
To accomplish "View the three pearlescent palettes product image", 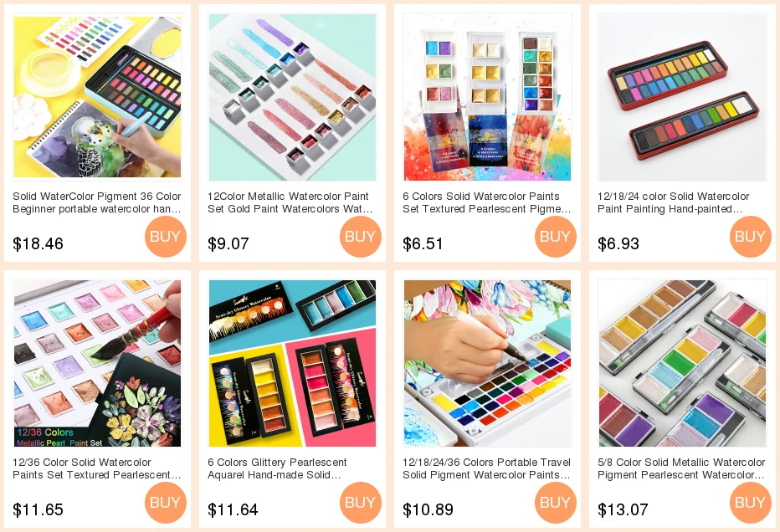I will 487,97.
